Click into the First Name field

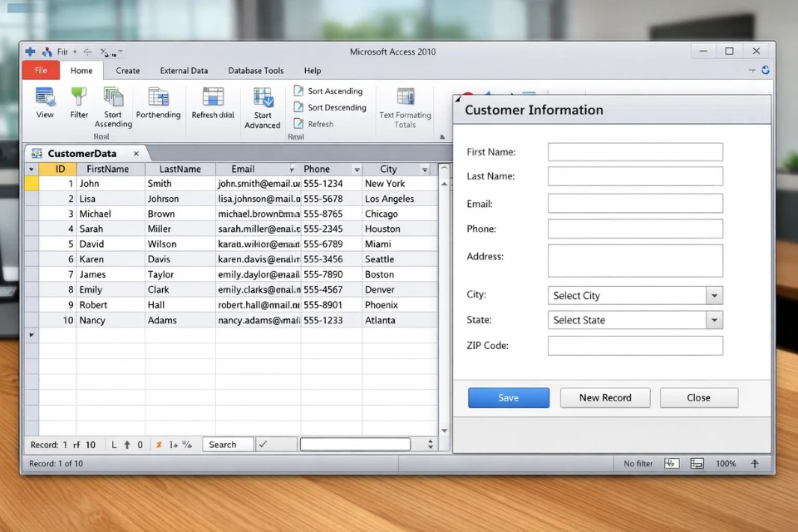coord(635,152)
